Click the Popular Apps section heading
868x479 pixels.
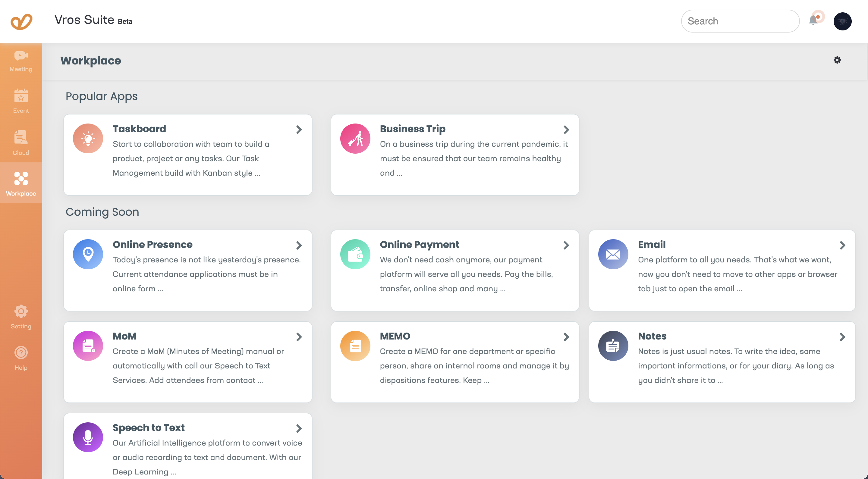pos(102,96)
